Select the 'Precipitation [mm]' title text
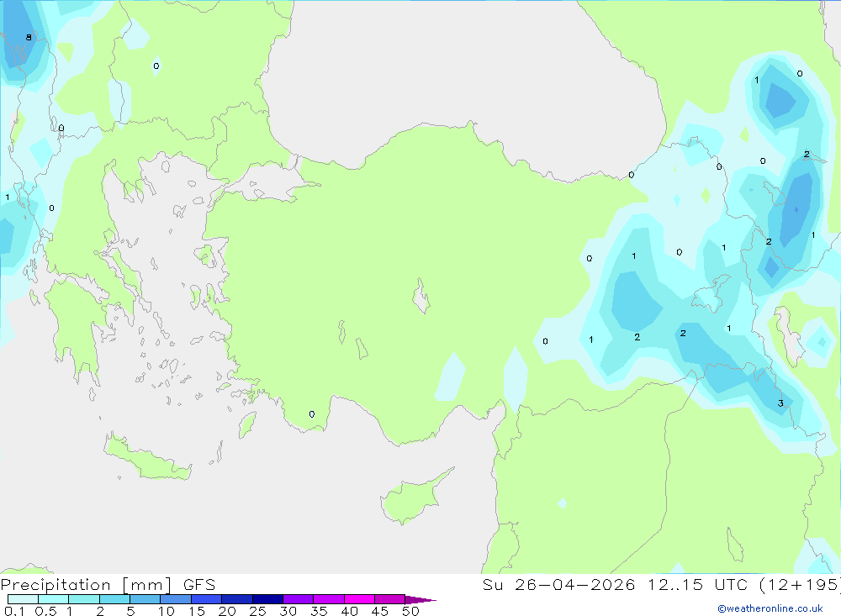Screen dimensions: 841x616 86,585
